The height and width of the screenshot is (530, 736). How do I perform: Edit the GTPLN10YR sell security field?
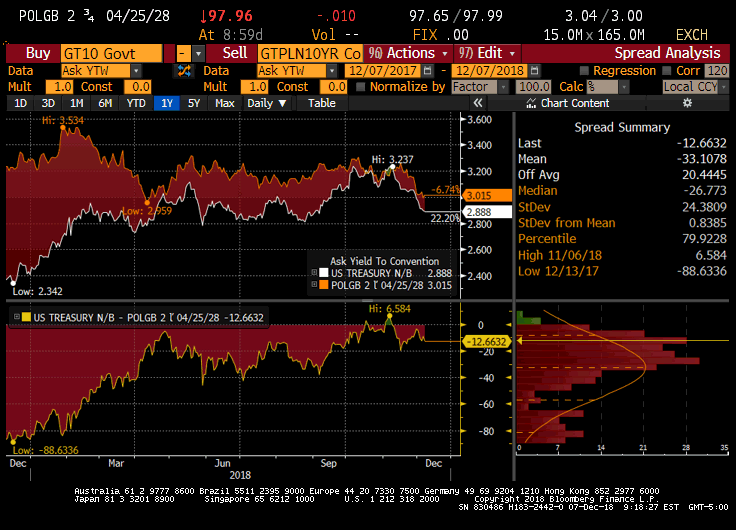(310, 54)
